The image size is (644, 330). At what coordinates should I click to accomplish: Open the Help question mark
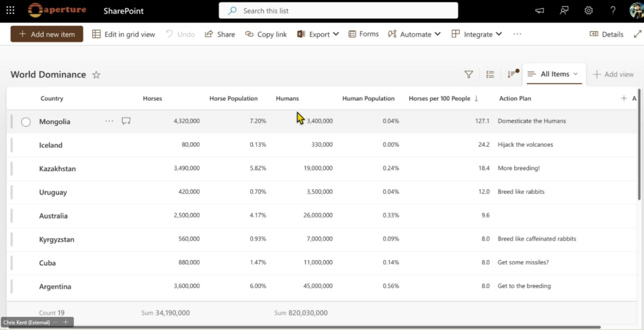coord(613,11)
